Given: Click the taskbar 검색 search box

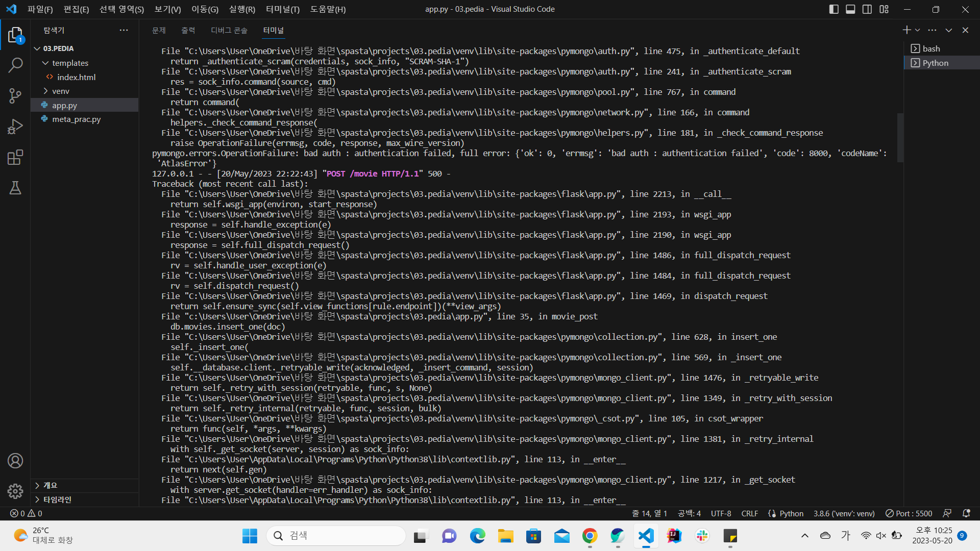Looking at the screenshot, I should [x=336, y=536].
